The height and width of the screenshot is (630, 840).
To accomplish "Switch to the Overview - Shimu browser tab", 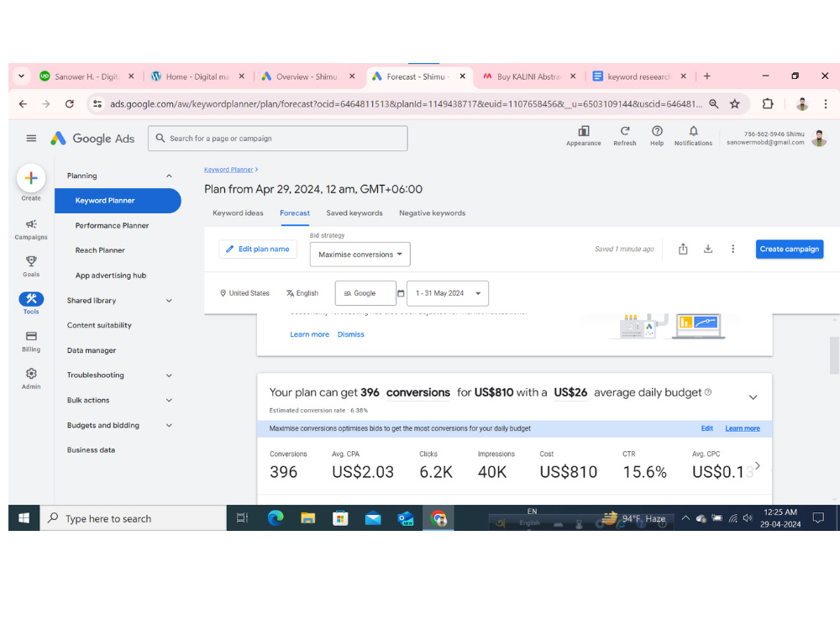I will pyautogui.click(x=306, y=76).
